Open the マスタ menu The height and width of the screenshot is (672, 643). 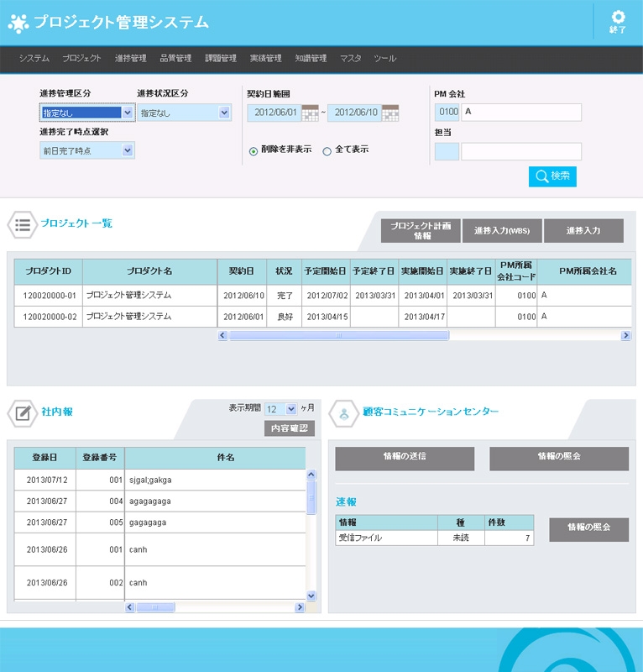point(350,58)
